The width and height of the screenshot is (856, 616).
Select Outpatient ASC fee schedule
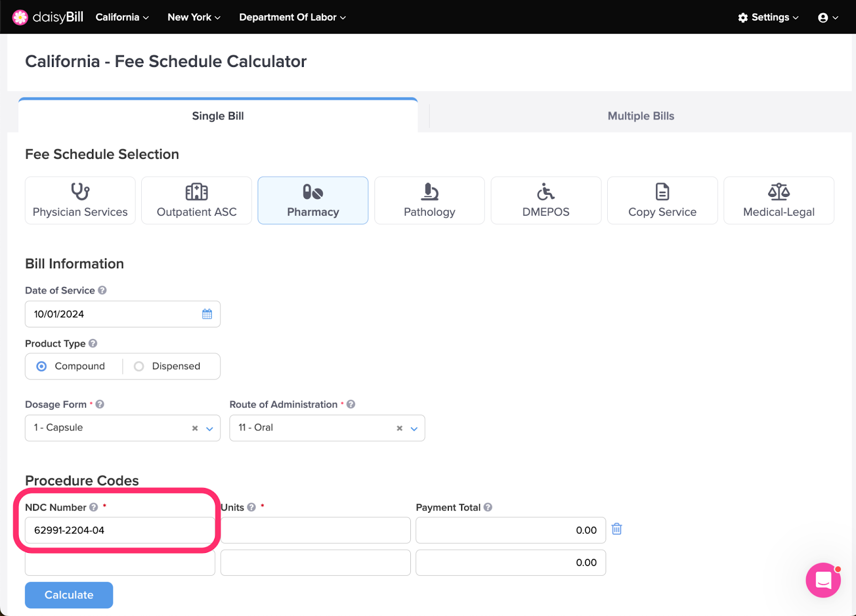pos(196,200)
